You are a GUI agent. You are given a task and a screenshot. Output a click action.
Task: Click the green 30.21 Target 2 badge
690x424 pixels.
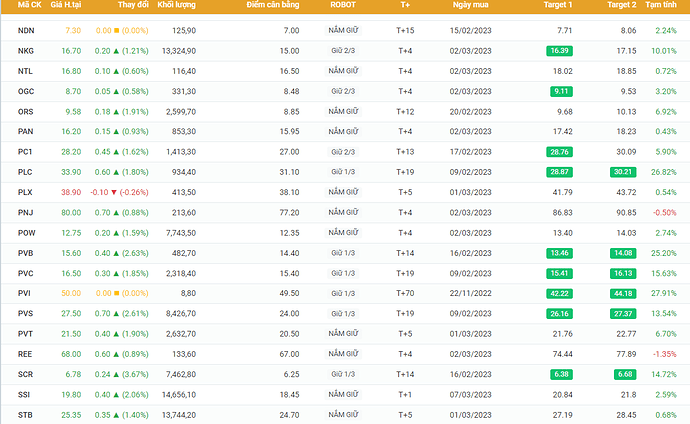[x=623, y=172]
